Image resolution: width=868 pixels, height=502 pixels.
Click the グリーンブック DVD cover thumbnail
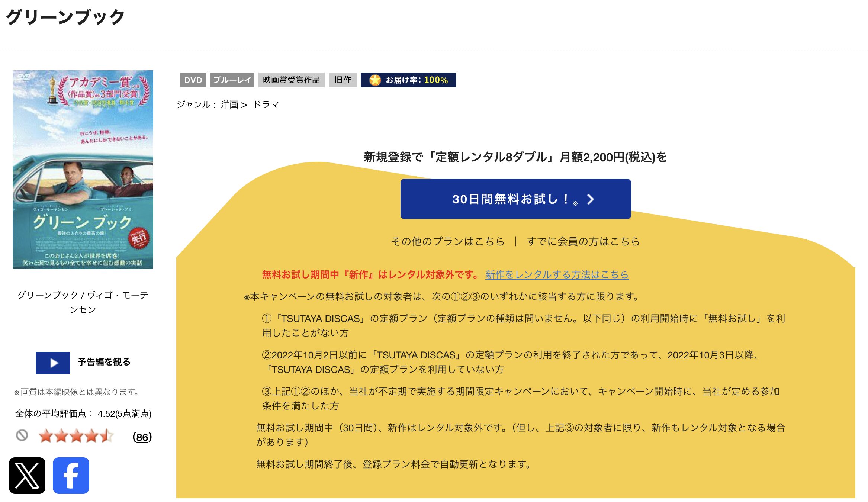pyautogui.click(x=83, y=170)
